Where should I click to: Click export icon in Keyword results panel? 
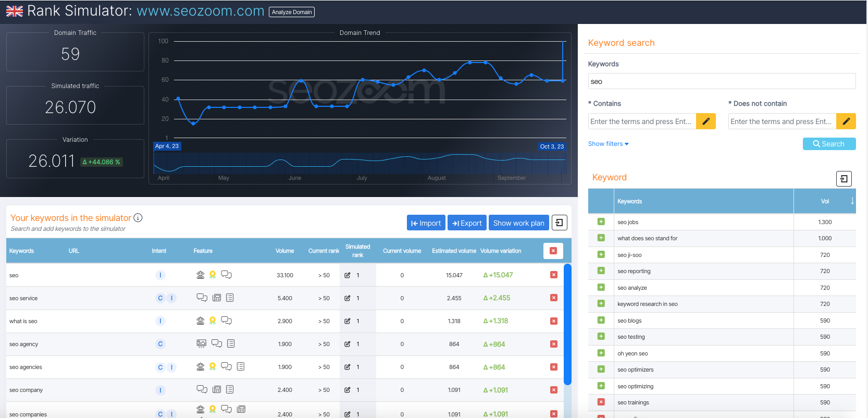[x=844, y=179]
